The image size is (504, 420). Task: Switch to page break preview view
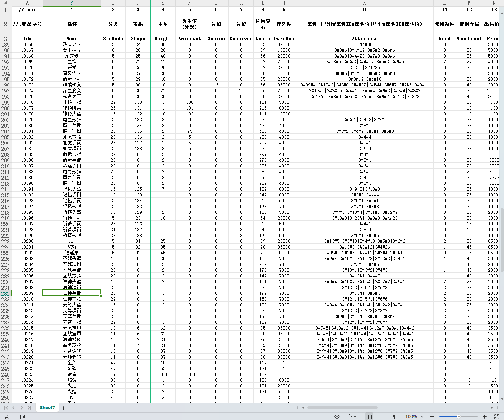tap(392, 417)
